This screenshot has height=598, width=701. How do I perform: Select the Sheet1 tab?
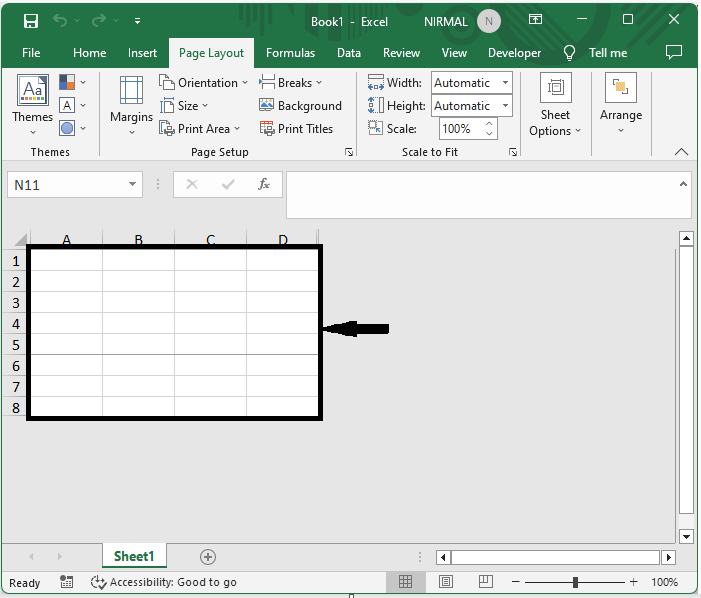(134, 556)
